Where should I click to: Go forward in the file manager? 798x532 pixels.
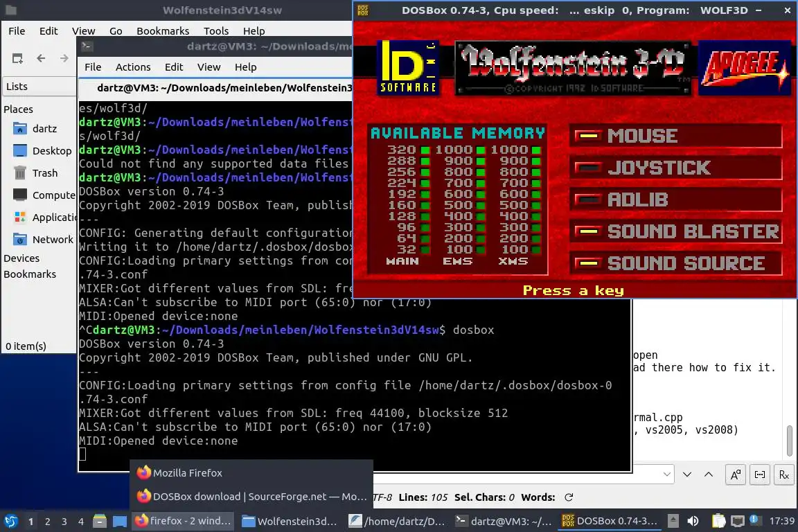coord(64,59)
